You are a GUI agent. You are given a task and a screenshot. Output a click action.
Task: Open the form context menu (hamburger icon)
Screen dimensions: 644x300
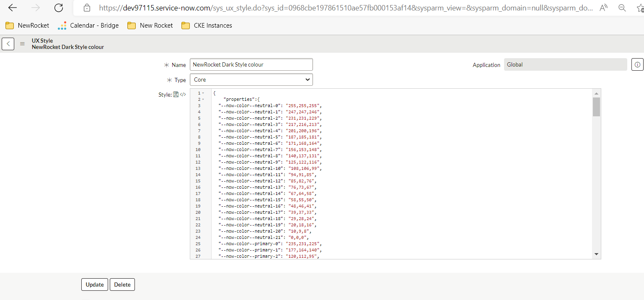click(x=22, y=44)
